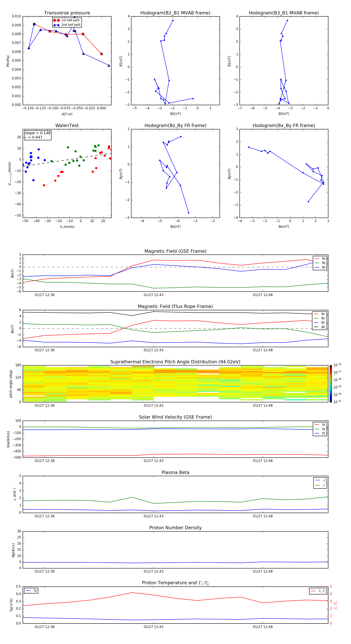Viewport: 351px width, 644px height.
Task: Select the "β" entry in Plasma Beta legend
Action: (x=320, y=485)
